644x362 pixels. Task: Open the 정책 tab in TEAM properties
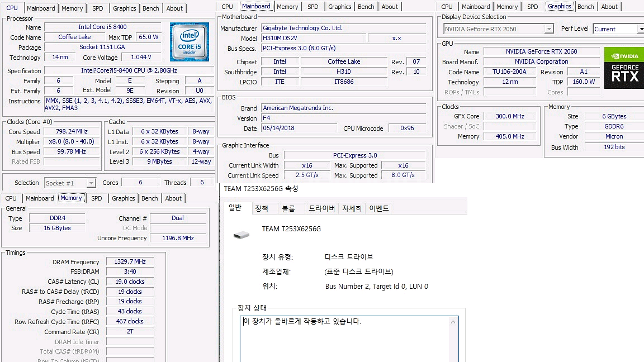tap(262, 208)
